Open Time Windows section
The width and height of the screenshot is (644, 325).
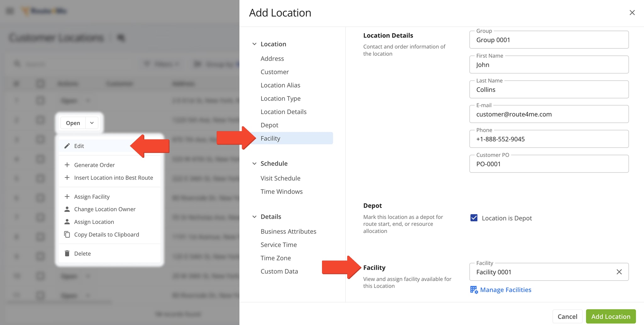point(281,191)
